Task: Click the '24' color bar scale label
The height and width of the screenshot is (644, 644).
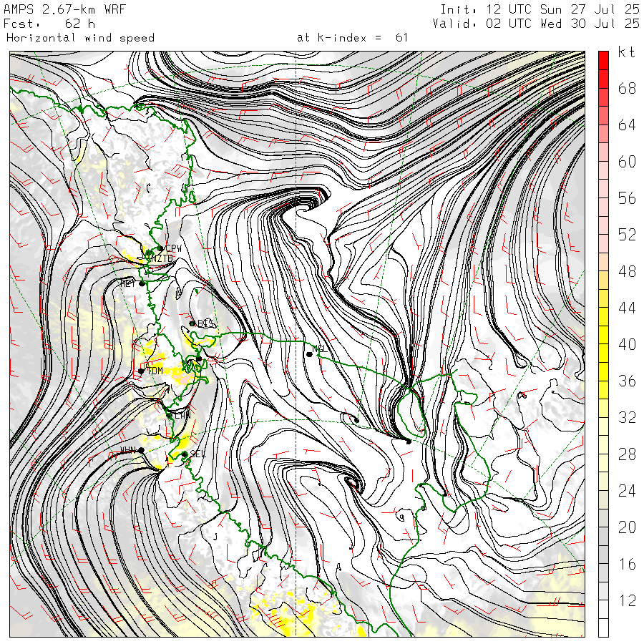Action: (x=627, y=490)
